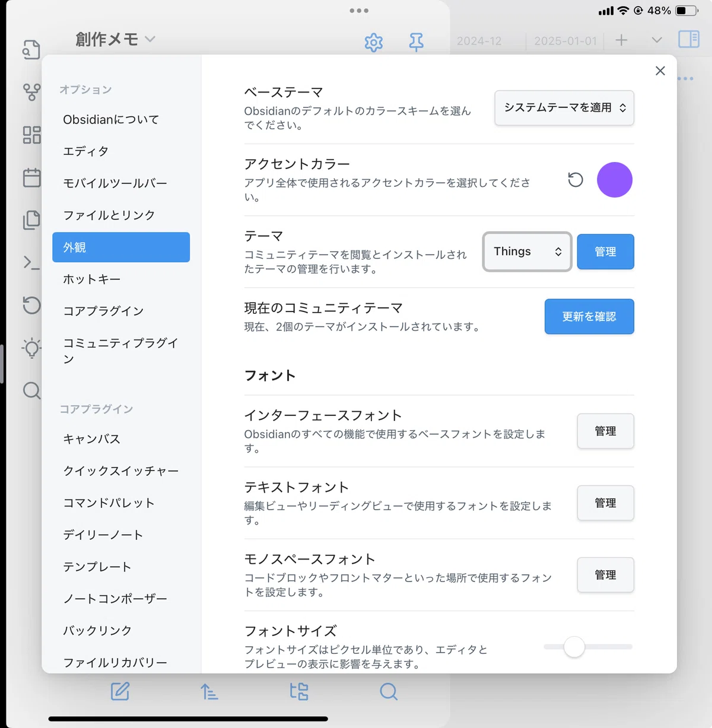The width and height of the screenshot is (712, 728).
Task: Open the 創作メモ vault switcher dropdown
Action: [116, 39]
